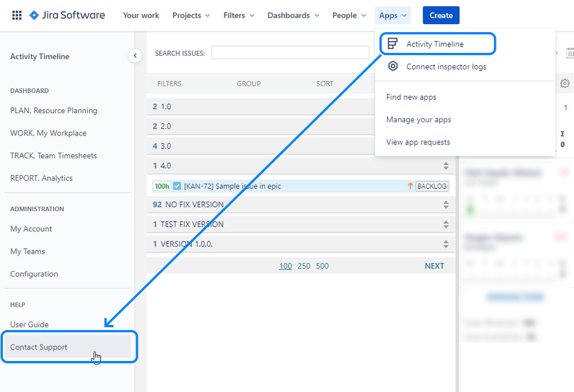Screen dimensions: 574x392
Task: Expand the Filters dropdown in top nav
Action: pyautogui.click(x=238, y=15)
